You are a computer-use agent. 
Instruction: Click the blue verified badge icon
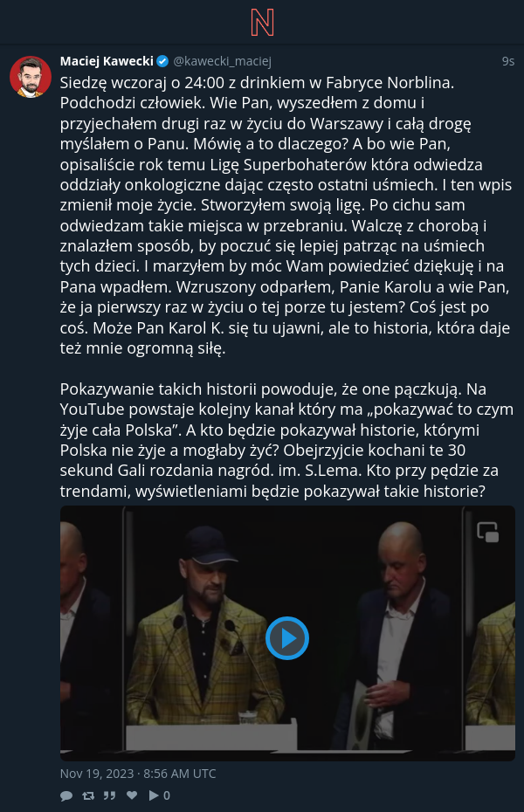tap(162, 61)
